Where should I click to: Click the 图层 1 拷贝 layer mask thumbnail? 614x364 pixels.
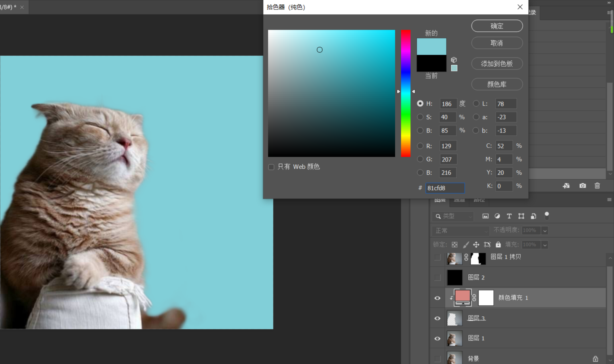click(x=478, y=258)
